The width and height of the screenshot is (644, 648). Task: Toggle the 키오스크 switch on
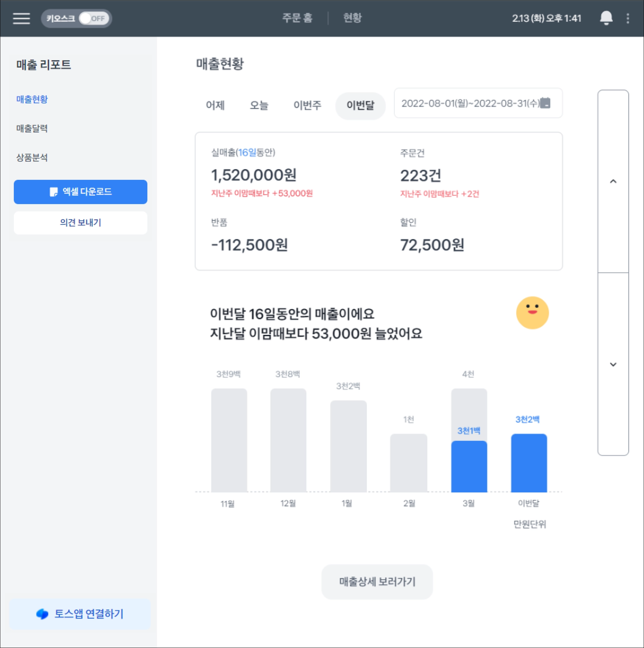point(94,19)
